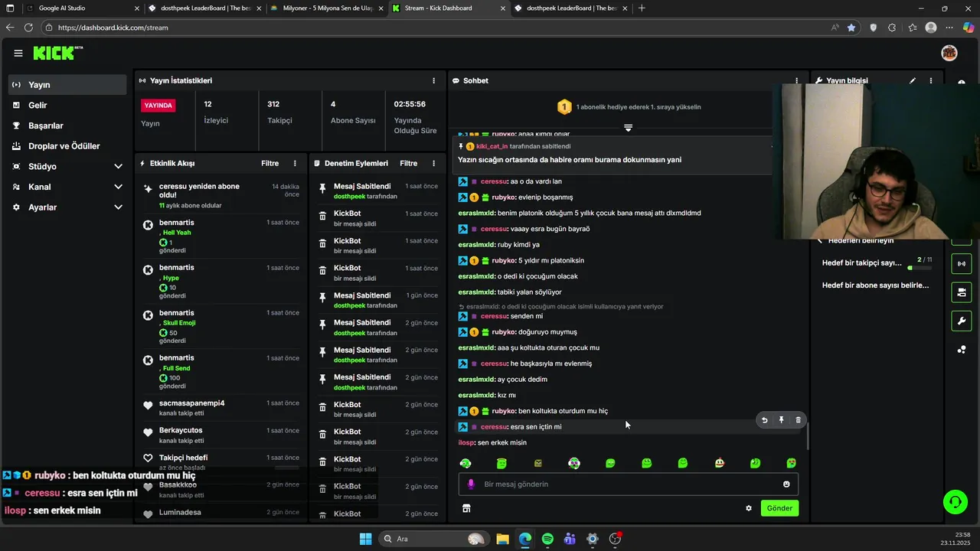This screenshot has height=551, width=980.
Task: Click the taskbar search box Ara
Action: click(435, 539)
